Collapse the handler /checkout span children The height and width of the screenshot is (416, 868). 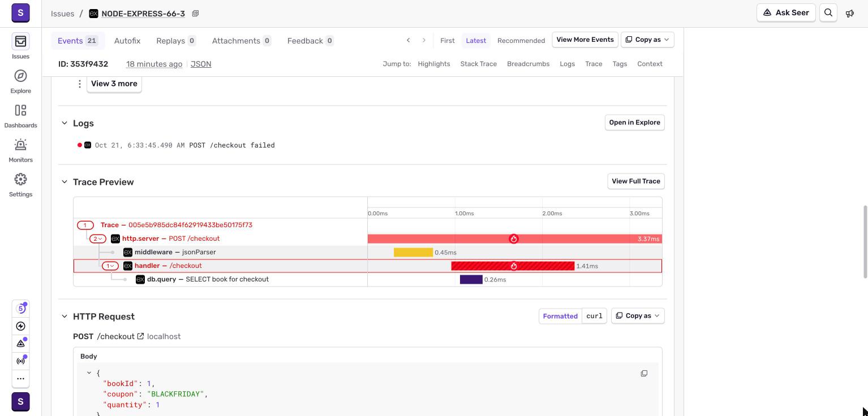[110, 266]
